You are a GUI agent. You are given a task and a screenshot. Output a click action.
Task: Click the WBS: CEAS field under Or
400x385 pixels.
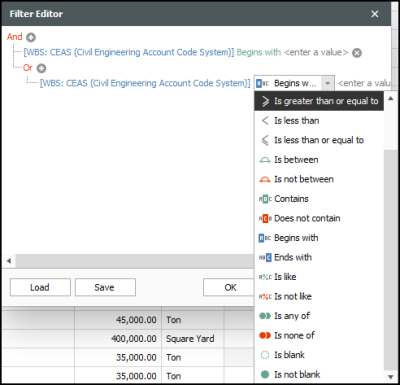(x=145, y=83)
